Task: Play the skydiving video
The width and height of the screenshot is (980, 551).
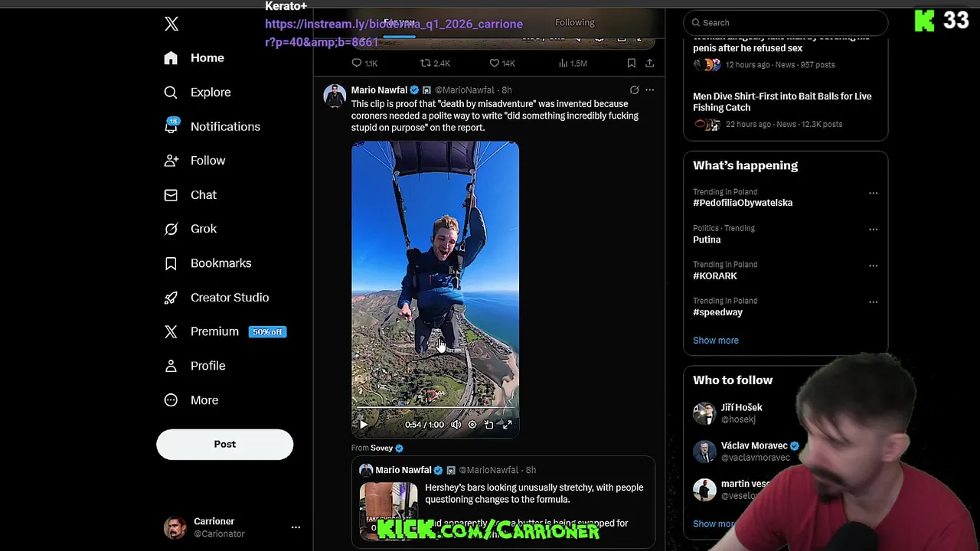Action: pyautogui.click(x=364, y=425)
